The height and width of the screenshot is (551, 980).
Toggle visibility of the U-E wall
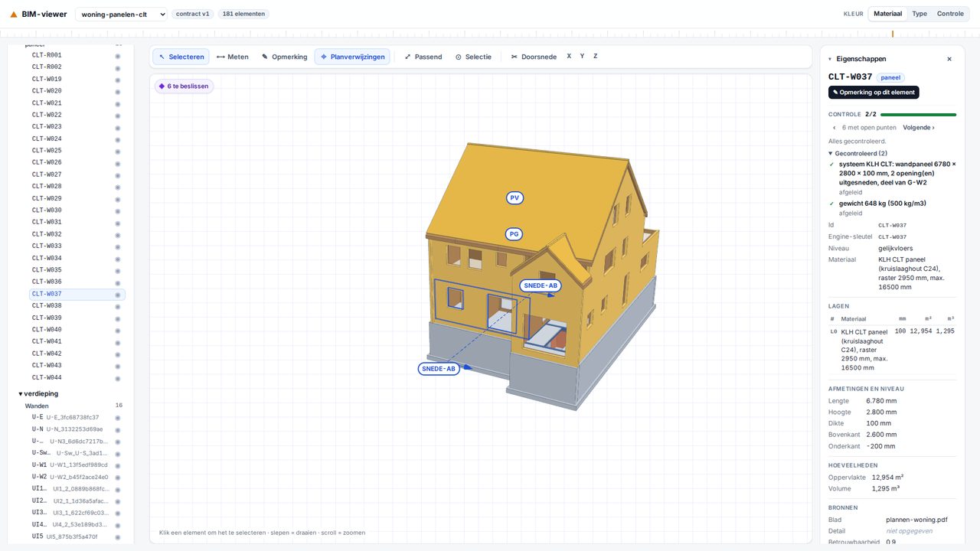[118, 418]
